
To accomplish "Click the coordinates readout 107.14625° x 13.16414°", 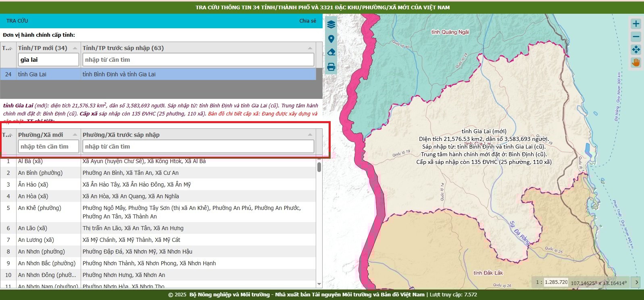I will click(x=599, y=283).
